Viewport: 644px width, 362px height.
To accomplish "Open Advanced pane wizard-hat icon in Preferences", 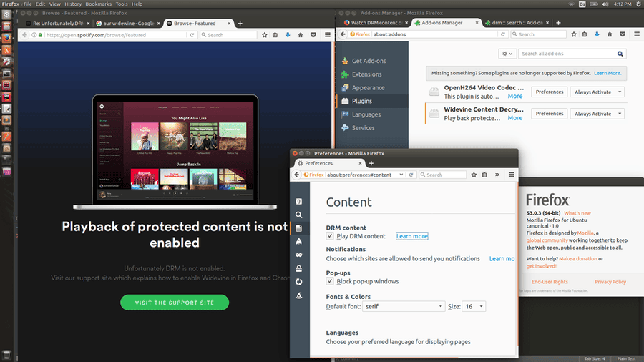I will 299,295.
